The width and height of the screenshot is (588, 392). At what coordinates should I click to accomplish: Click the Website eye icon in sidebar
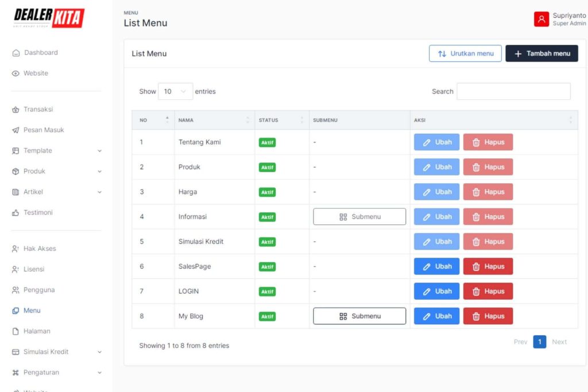tap(16, 73)
